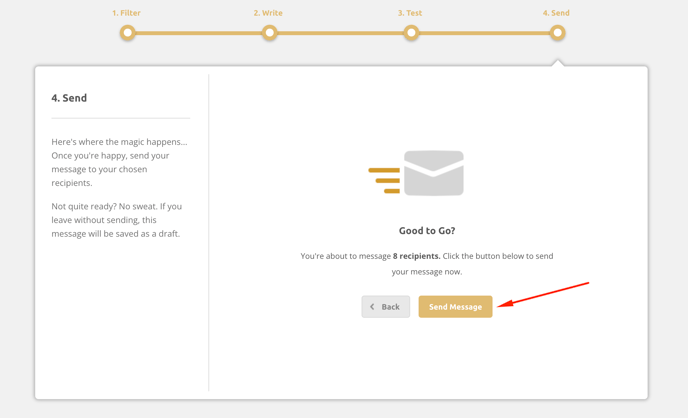
Task: Click the Back button
Action: tap(385, 307)
